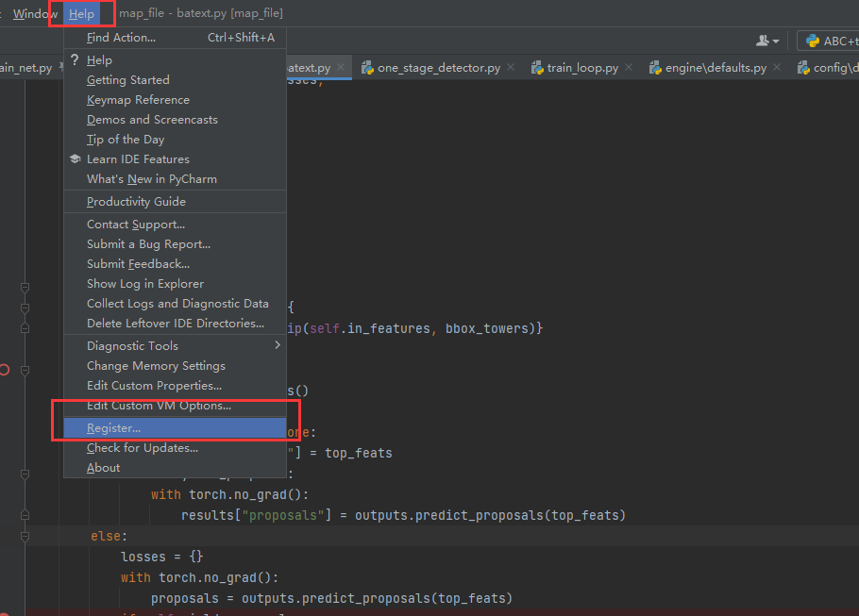Click 'top_feats' assignment text
The width and height of the screenshot is (859, 616).
click(x=359, y=454)
